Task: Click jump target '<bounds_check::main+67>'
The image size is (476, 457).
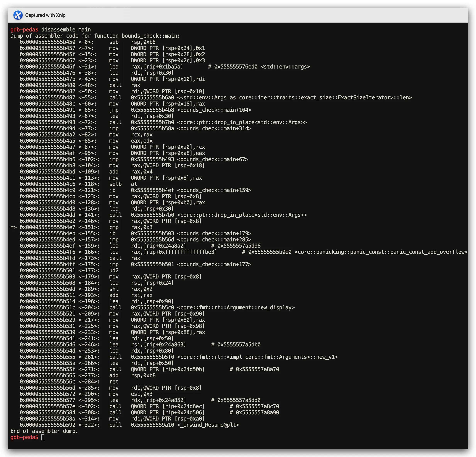Action: point(213,159)
